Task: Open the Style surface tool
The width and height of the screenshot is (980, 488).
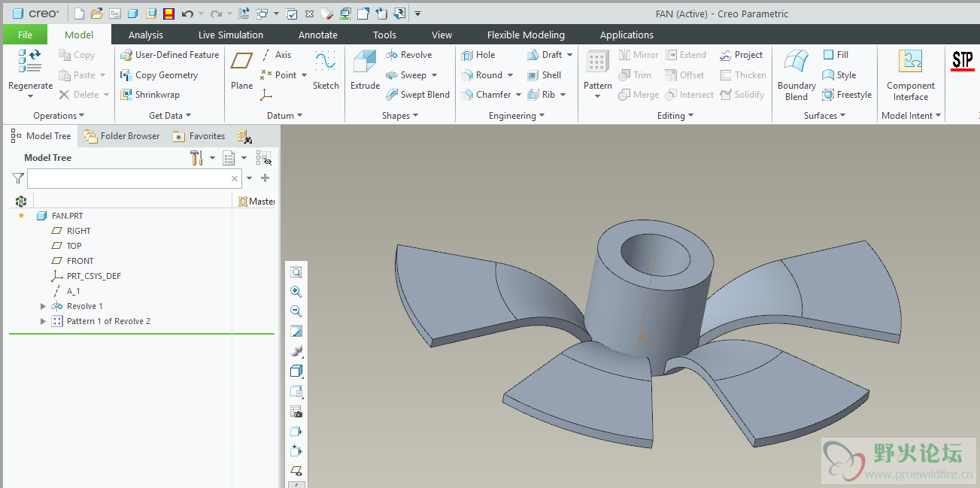Action: pyautogui.click(x=839, y=75)
